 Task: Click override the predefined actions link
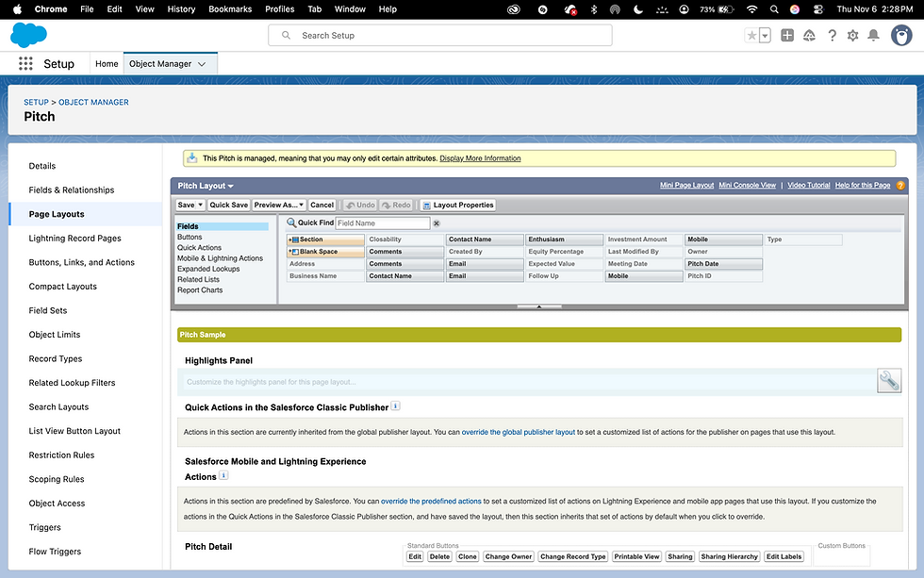(x=431, y=502)
